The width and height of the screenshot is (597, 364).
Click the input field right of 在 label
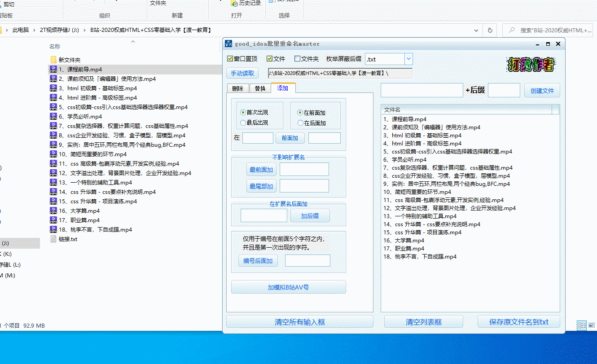258,138
